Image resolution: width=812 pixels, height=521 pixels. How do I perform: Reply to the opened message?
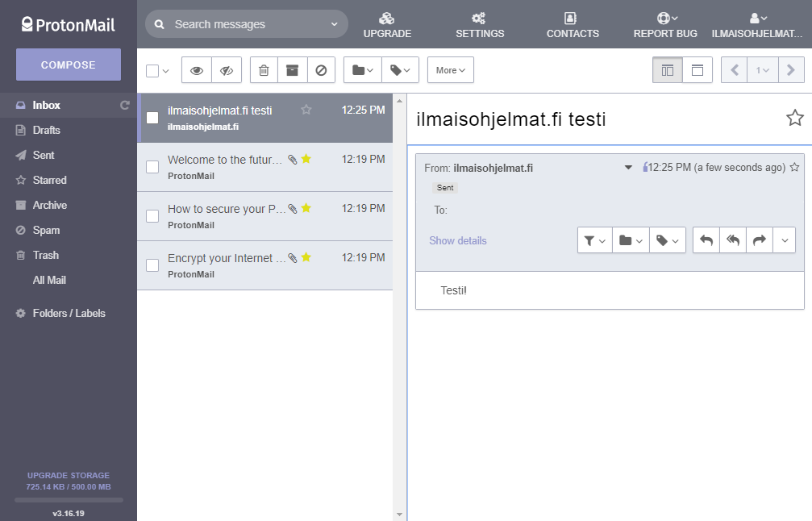click(x=706, y=240)
